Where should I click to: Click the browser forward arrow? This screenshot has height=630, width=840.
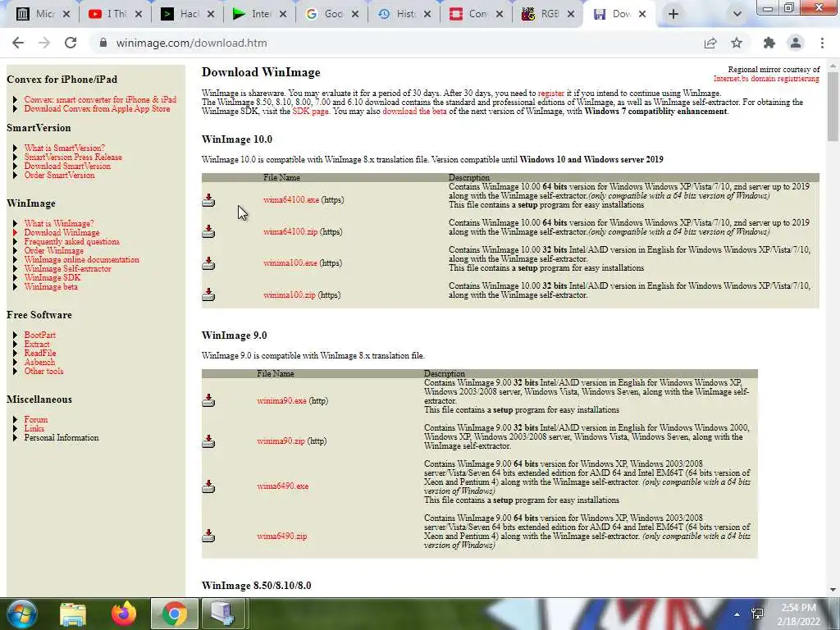coord(44,43)
